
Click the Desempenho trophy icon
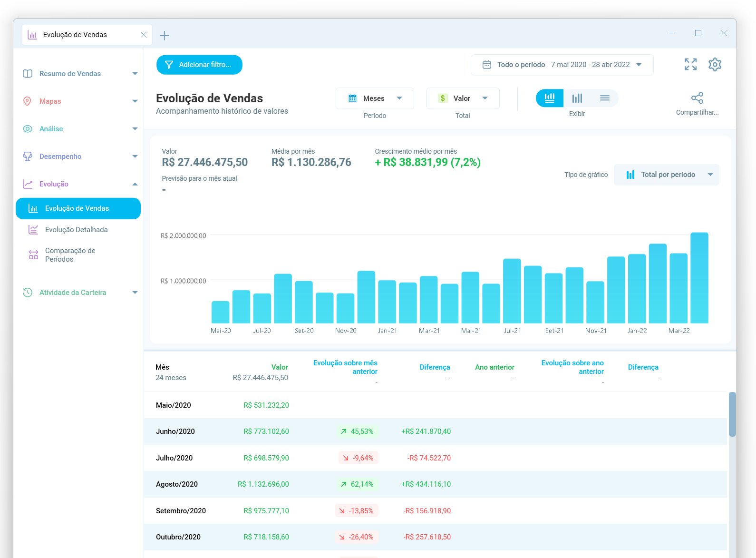[x=28, y=157]
